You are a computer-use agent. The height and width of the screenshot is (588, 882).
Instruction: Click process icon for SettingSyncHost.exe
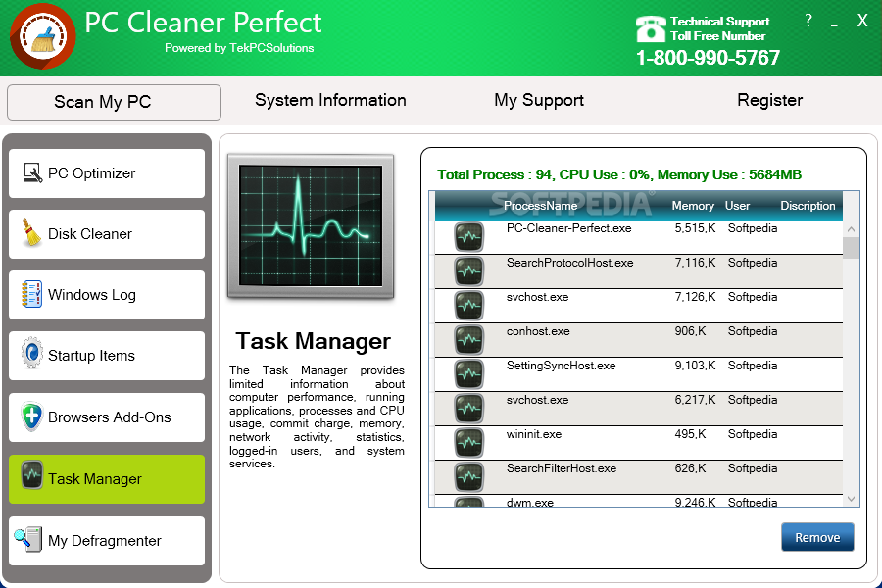[468, 373]
